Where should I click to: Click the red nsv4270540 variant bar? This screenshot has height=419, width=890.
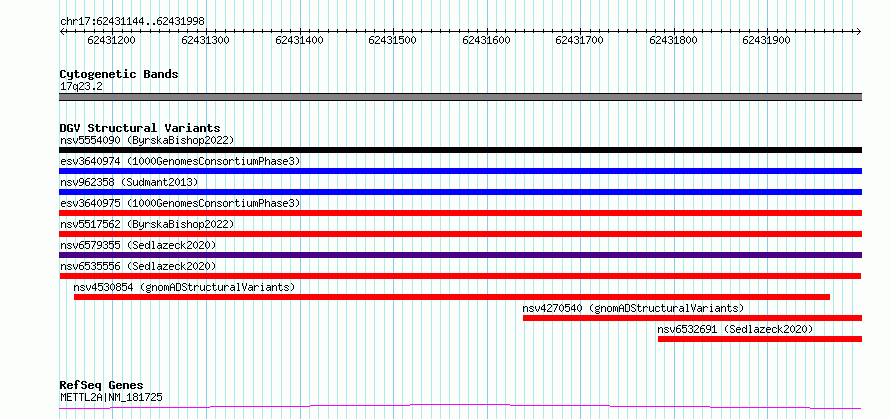(x=692, y=318)
